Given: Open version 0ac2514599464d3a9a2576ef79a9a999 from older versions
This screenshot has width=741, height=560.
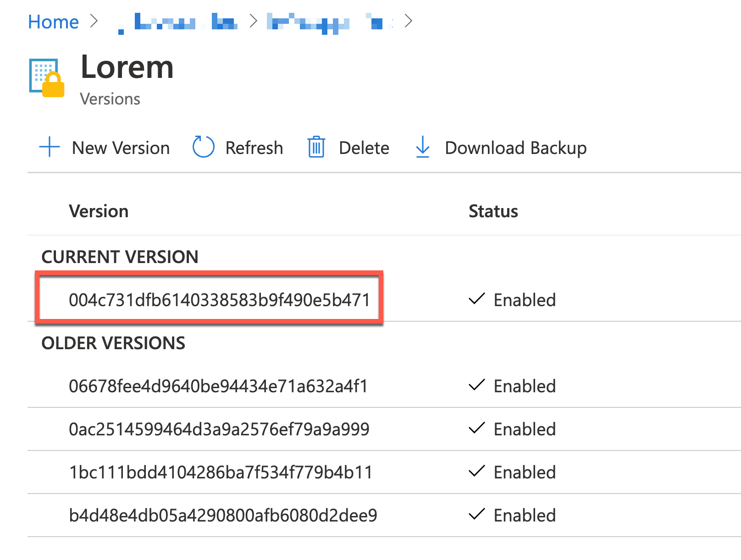Looking at the screenshot, I should click(x=219, y=429).
